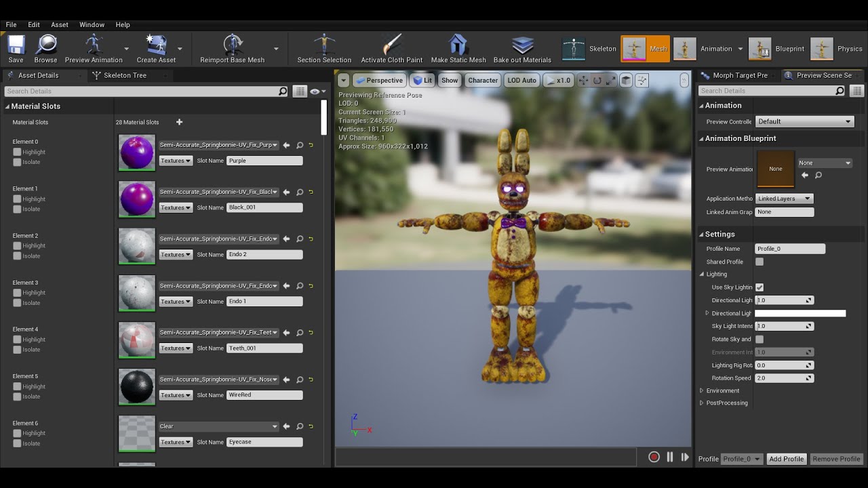
Task: Add a new material slot
Action: (179, 122)
